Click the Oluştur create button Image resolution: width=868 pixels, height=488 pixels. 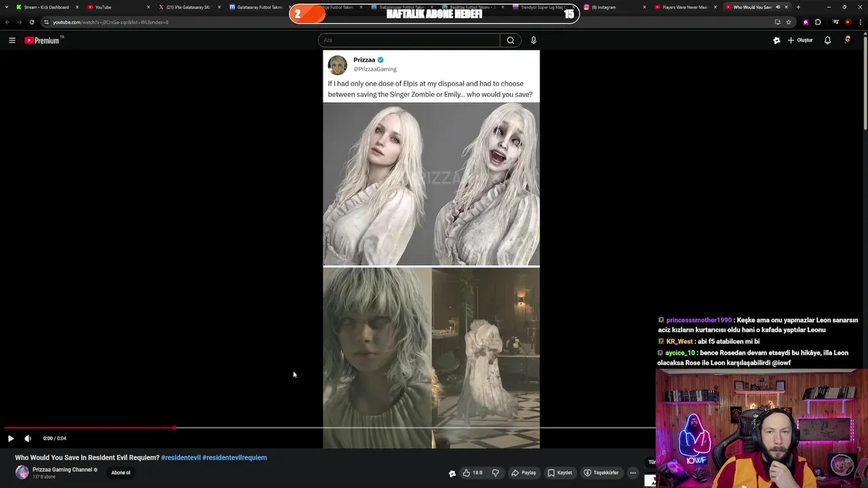pos(800,41)
